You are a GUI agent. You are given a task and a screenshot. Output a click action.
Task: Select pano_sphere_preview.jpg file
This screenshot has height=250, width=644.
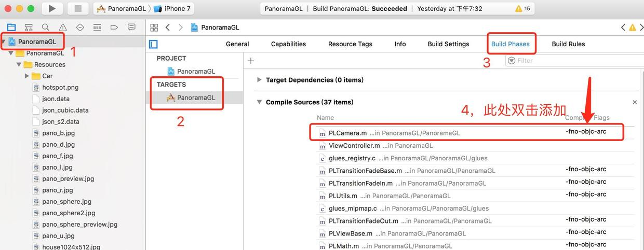(79, 224)
